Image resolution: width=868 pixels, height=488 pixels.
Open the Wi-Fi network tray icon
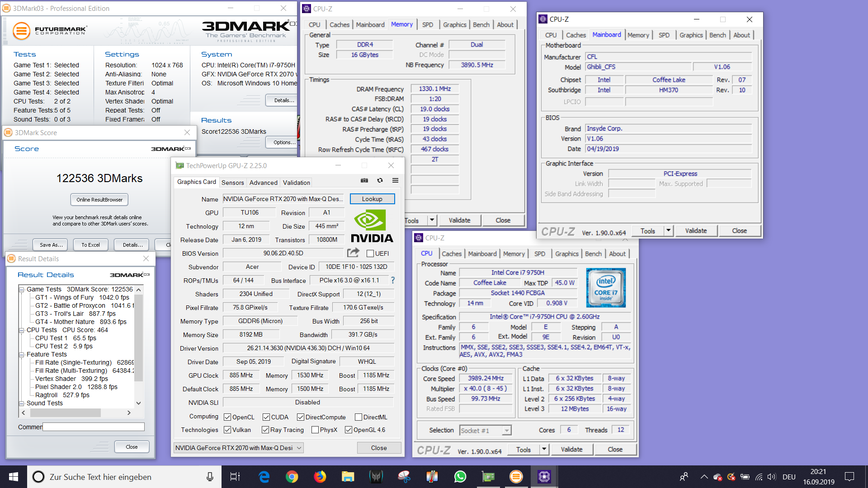(759, 477)
